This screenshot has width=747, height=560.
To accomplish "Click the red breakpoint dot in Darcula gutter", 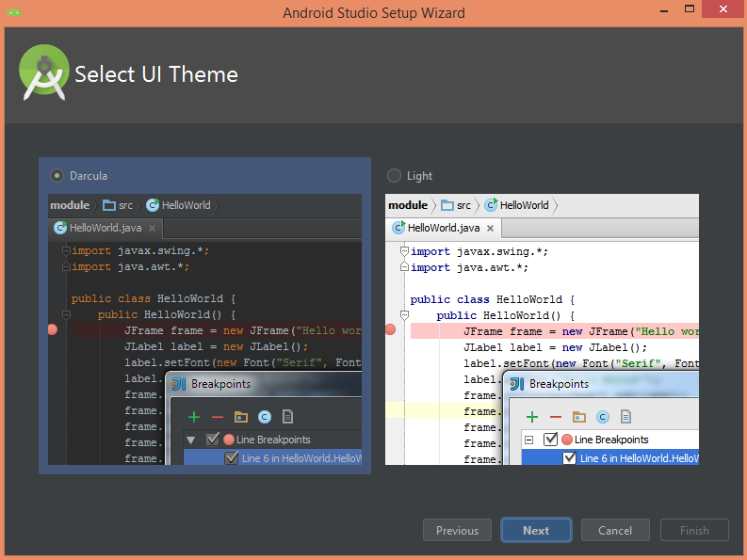I will (53, 329).
